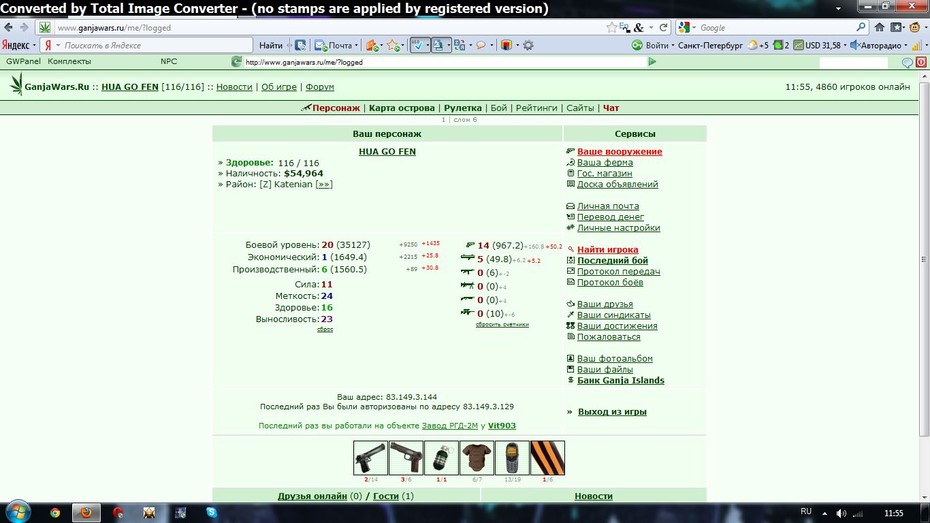Click the Windows Start button
Image resolution: width=930 pixels, height=523 pixels.
17,512
